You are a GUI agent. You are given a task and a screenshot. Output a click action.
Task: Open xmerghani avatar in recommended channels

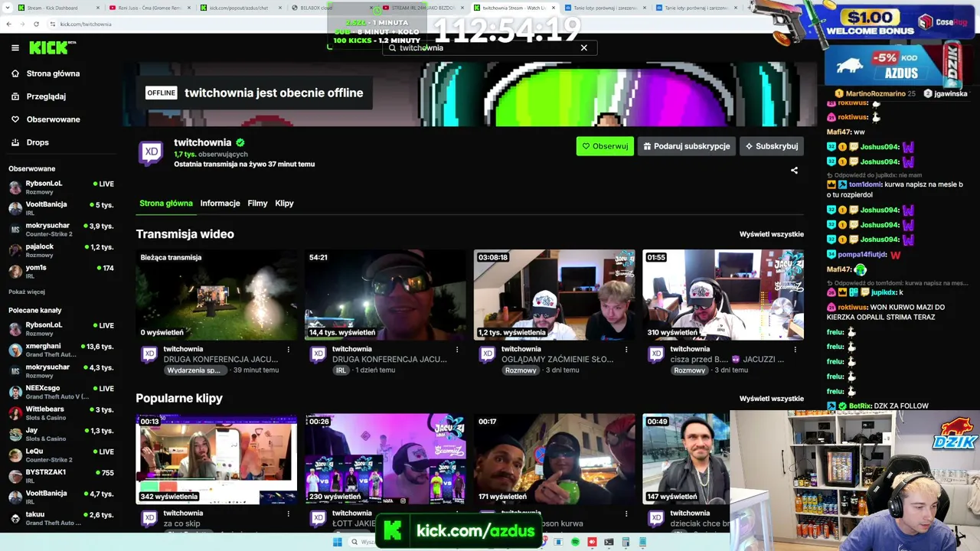tap(15, 350)
